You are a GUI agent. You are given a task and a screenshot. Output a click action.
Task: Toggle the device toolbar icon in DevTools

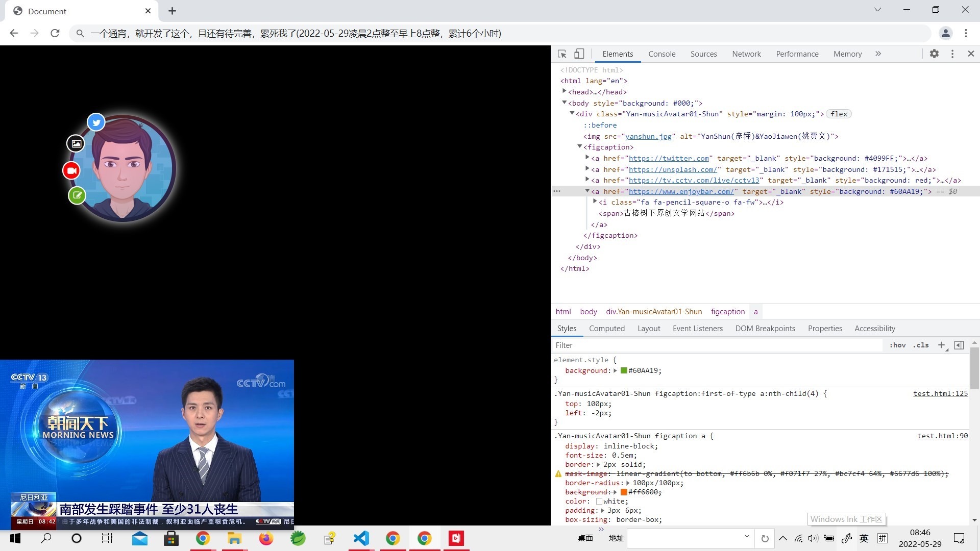(579, 54)
